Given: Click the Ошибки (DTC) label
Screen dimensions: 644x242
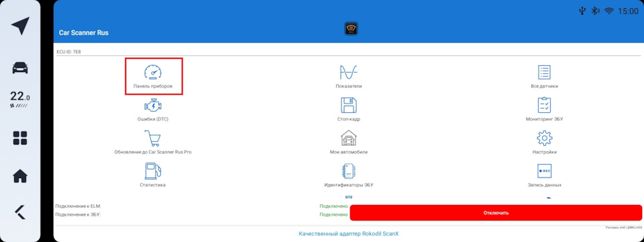Looking at the screenshot, I should 153,119.
